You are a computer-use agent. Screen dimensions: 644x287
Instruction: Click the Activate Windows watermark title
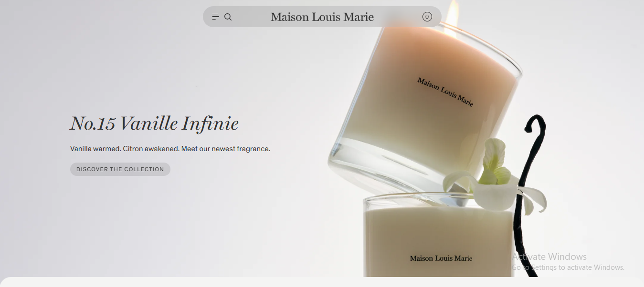(x=549, y=256)
